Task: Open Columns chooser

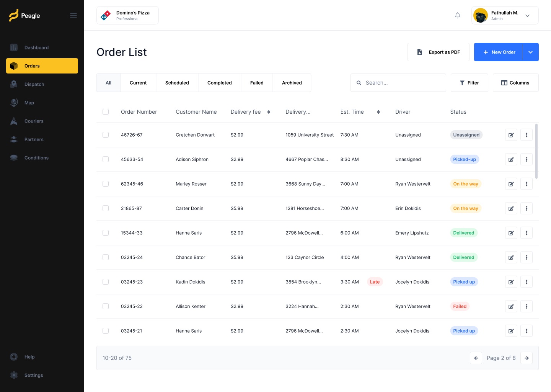Action: click(x=516, y=83)
